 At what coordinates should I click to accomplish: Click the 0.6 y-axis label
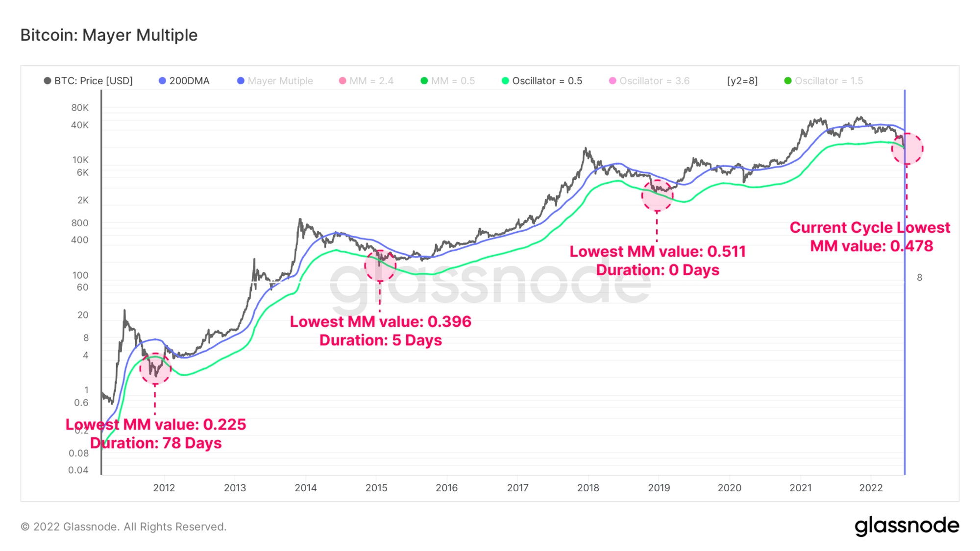(x=81, y=403)
